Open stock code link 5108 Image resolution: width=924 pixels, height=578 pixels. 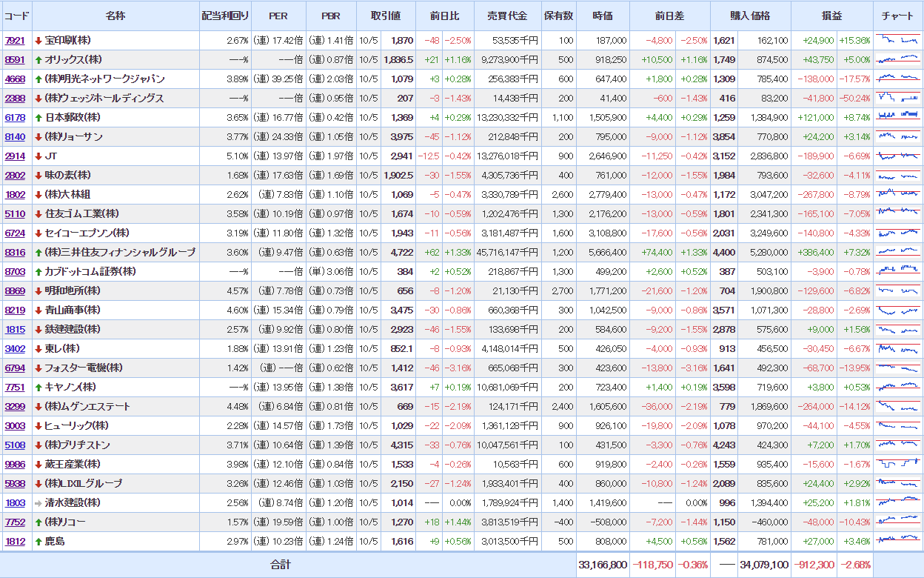[15, 445]
